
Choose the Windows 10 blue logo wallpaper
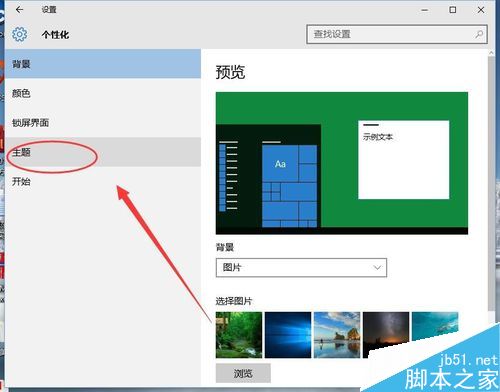[288, 335]
